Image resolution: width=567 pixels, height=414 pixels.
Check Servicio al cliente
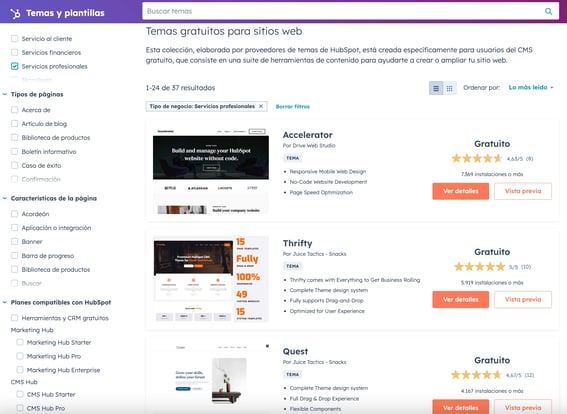point(14,39)
